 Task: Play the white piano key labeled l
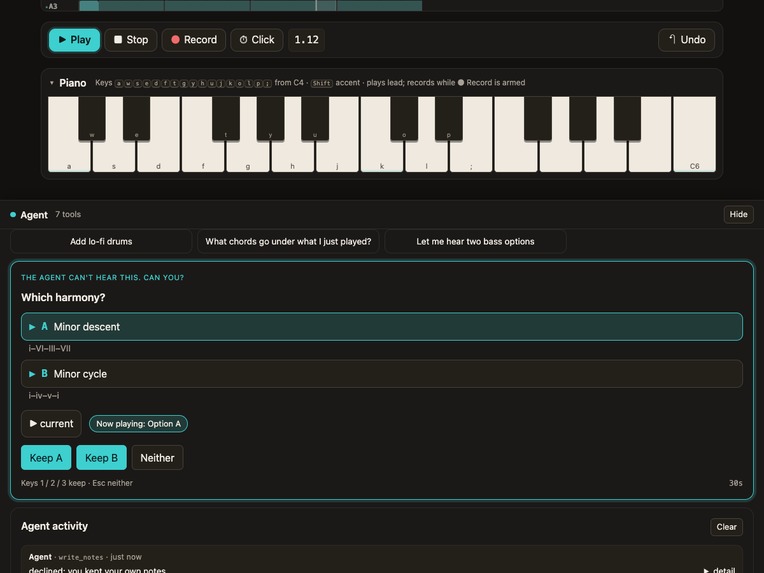tap(426, 156)
